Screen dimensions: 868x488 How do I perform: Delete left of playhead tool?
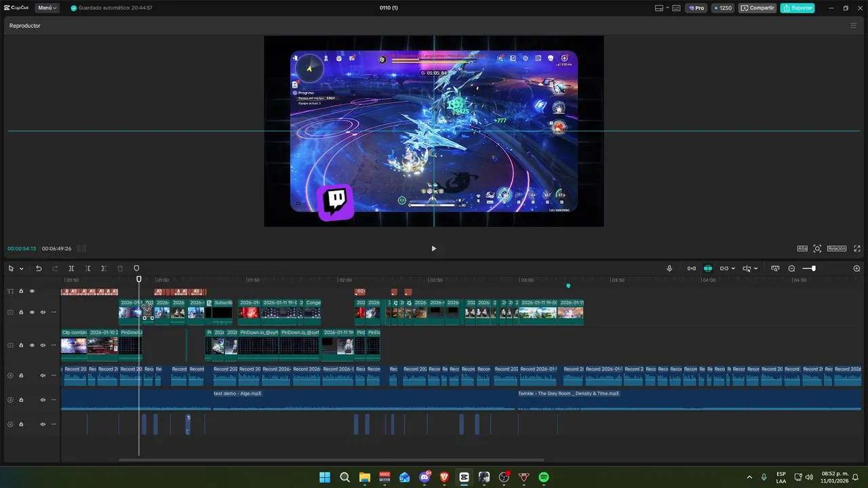[x=87, y=268]
